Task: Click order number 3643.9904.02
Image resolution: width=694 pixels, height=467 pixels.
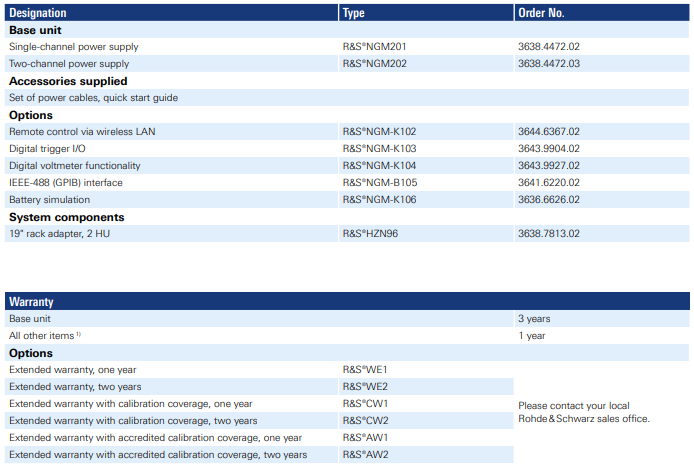Action: [x=549, y=149]
